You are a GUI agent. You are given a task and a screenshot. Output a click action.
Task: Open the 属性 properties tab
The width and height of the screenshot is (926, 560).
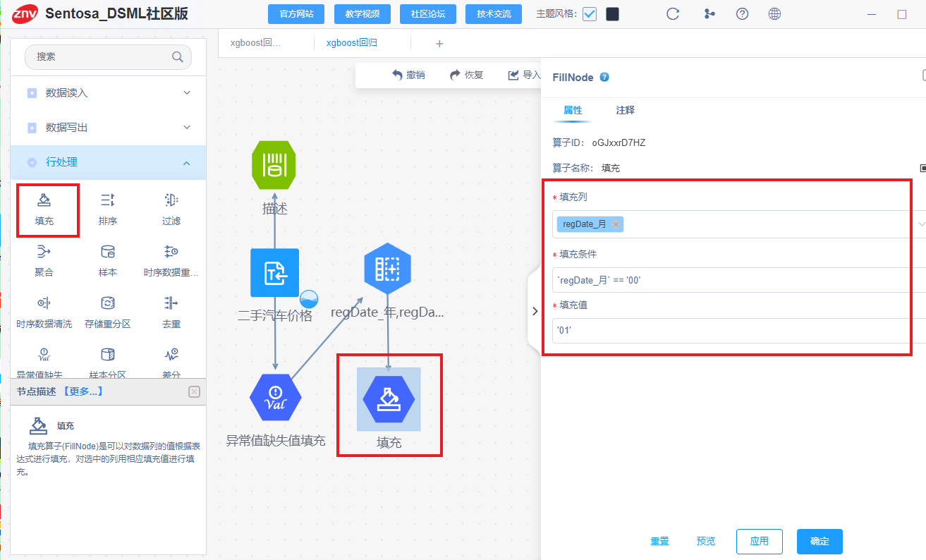click(x=573, y=110)
